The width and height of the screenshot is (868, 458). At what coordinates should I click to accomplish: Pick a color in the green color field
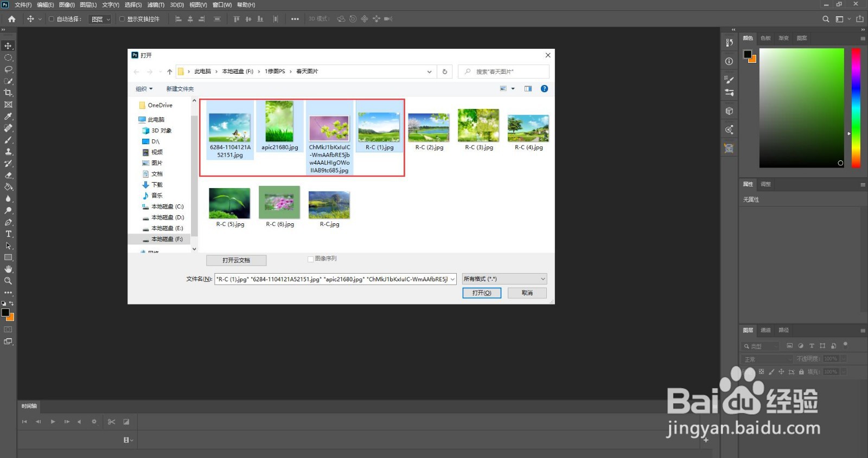pos(801,108)
